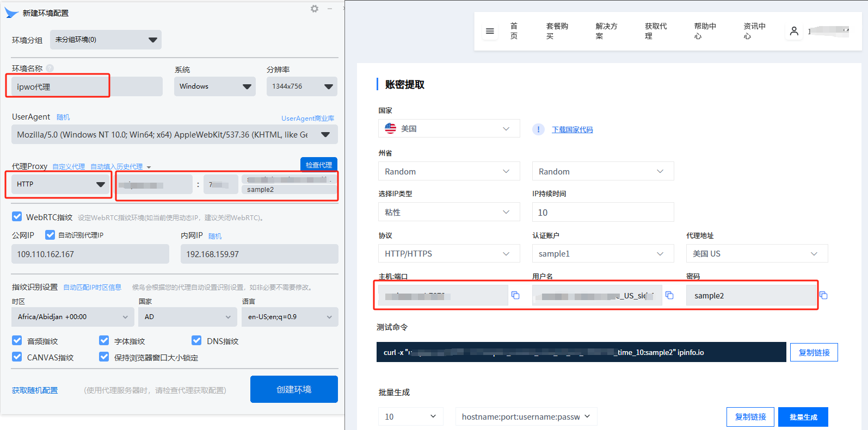Image resolution: width=868 pixels, height=430 pixels.
Task: Disable the 音频指纹 checkbox
Action: [17, 341]
